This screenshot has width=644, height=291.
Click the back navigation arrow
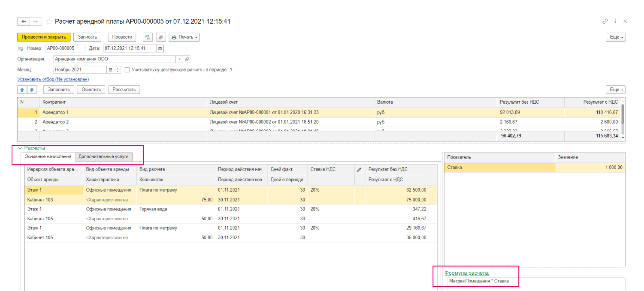tap(23, 21)
